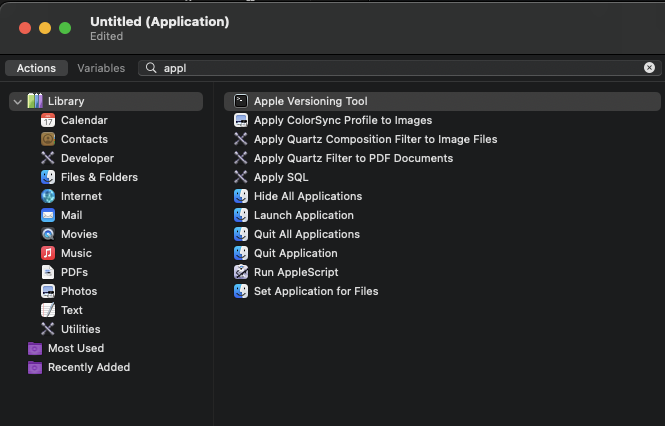The image size is (665, 426).
Task: Click the Set Application for Files icon
Action: pyautogui.click(x=241, y=291)
